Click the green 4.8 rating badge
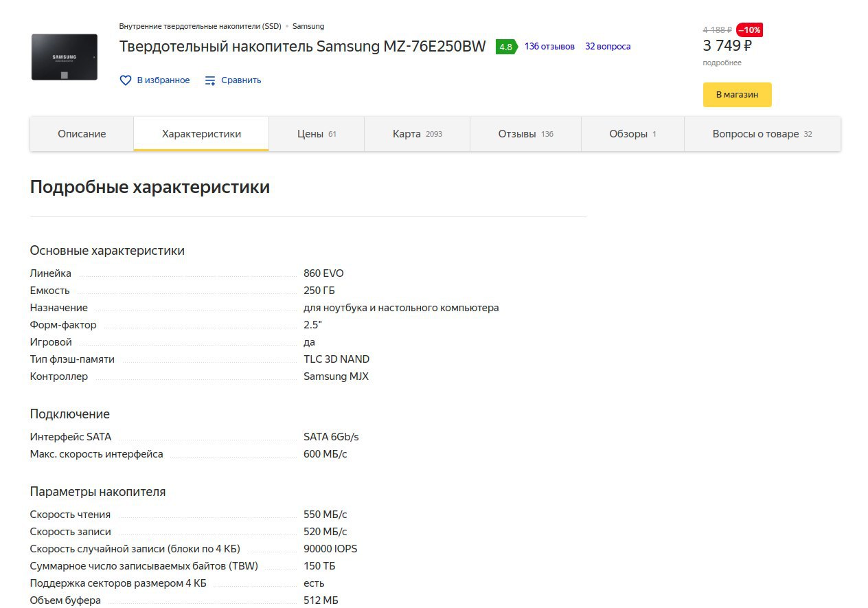The height and width of the screenshot is (608, 868). (x=506, y=47)
